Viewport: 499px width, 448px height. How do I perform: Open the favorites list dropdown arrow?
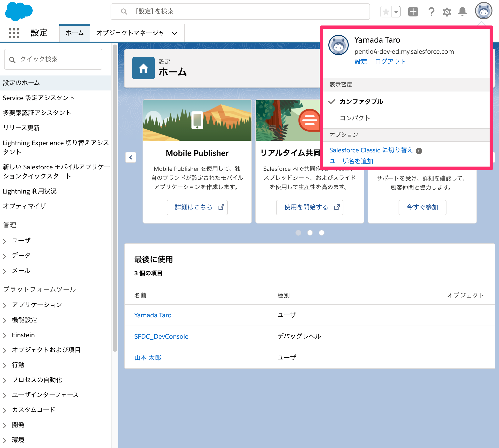(396, 12)
